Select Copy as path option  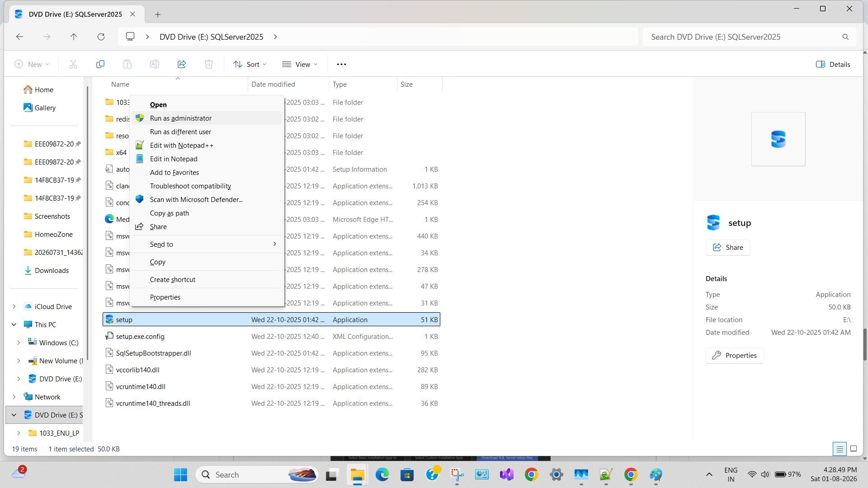click(x=207, y=213)
